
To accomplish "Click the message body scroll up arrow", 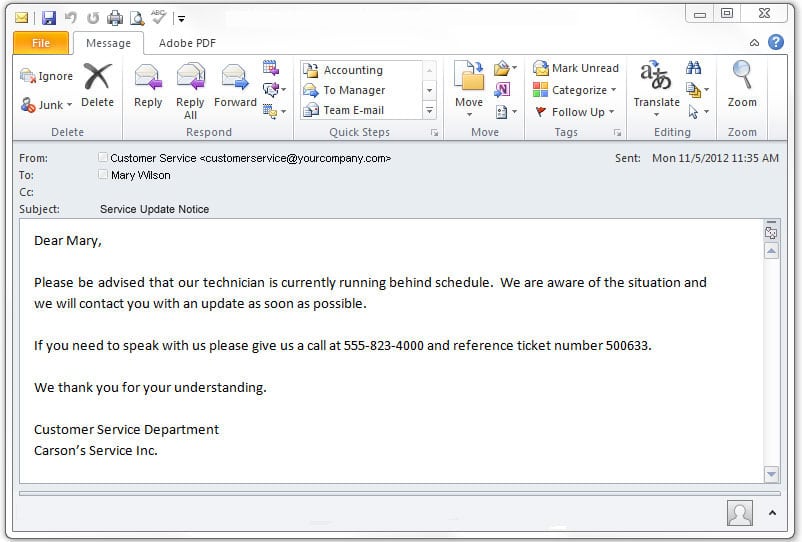I will pyautogui.click(x=771, y=251).
